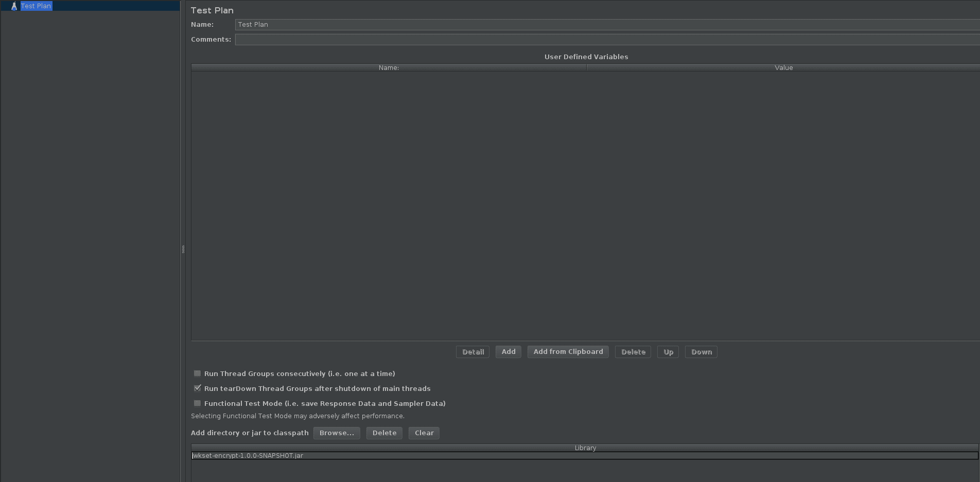
Task: Enable the Functional Test Mode checkbox
Action: pos(197,403)
